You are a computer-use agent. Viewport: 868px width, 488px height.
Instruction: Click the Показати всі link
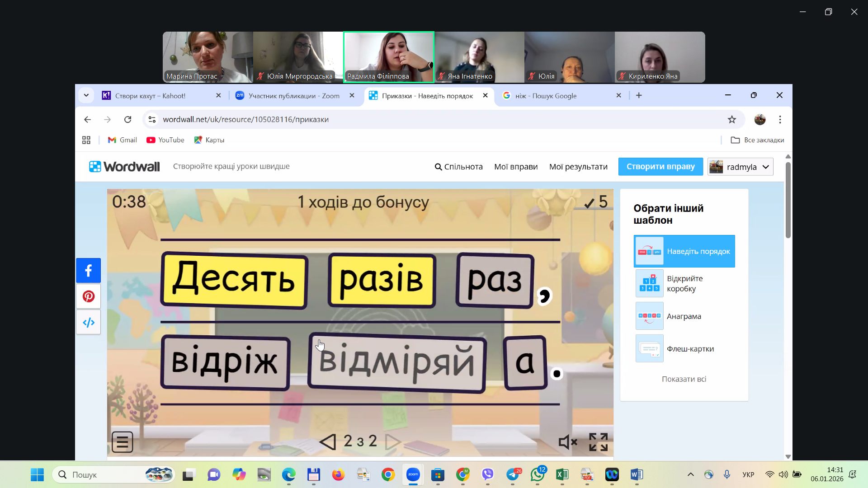684,379
